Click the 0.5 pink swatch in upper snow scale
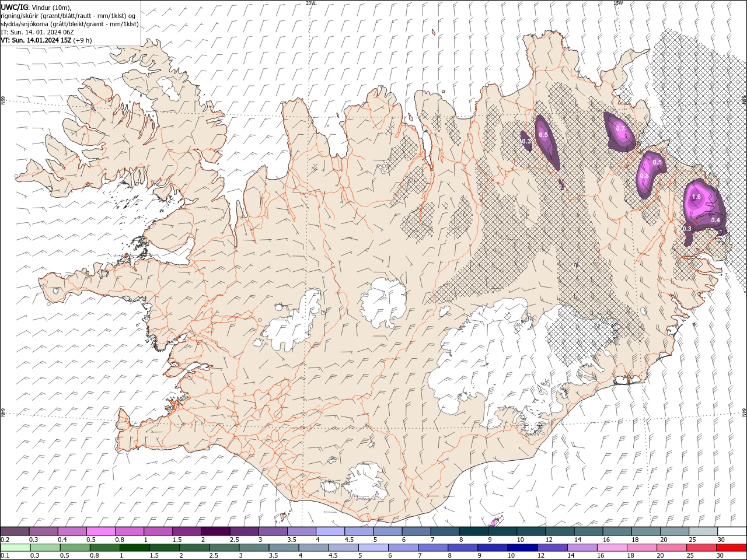747x560 pixels. (x=101, y=531)
